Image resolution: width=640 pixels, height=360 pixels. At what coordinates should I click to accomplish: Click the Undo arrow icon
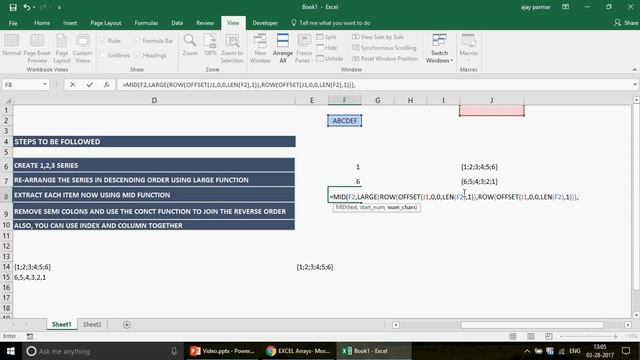click(27, 7)
